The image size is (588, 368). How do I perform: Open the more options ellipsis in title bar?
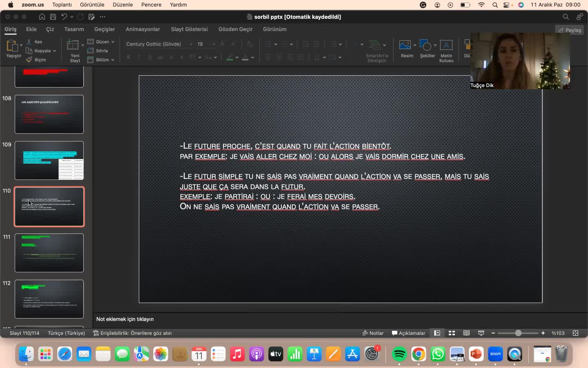click(102, 17)
